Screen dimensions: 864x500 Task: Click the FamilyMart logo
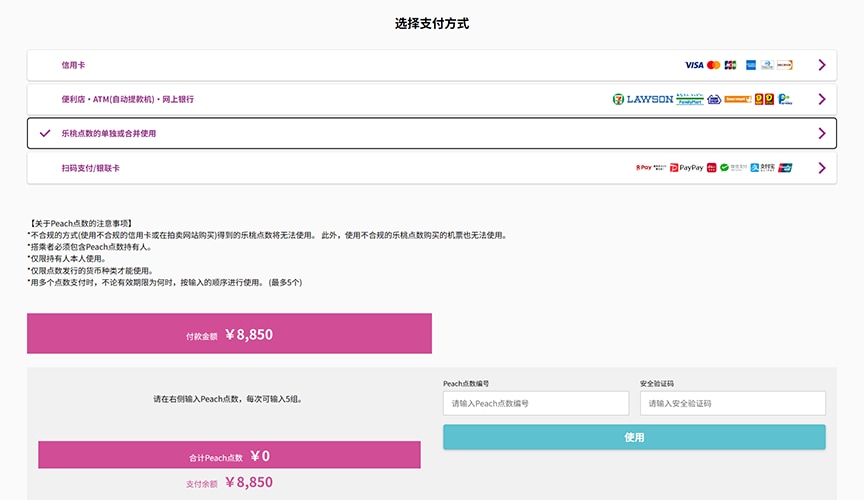pos(689,99)
